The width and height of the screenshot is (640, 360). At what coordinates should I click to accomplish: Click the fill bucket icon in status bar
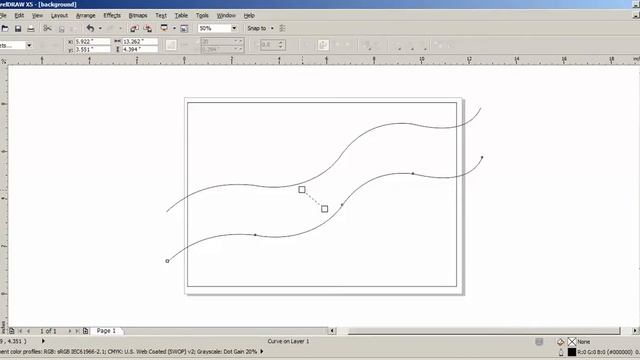point(560,342)
